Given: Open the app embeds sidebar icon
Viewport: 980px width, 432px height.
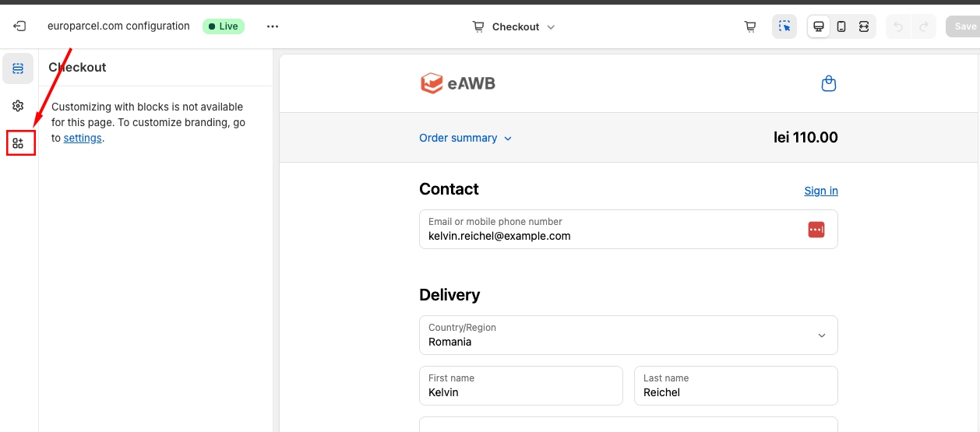Looking at the screenshot, I should (x=18, y=143).
